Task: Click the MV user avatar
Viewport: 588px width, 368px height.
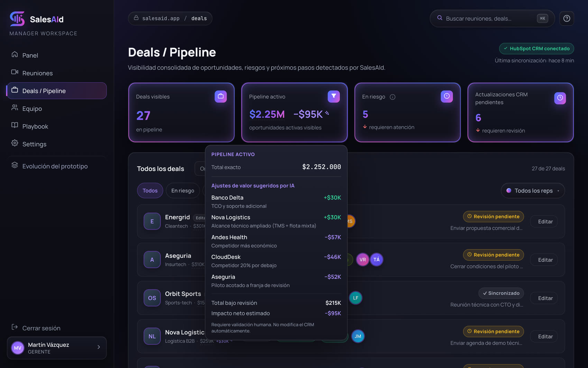Action: pos(18,348)
